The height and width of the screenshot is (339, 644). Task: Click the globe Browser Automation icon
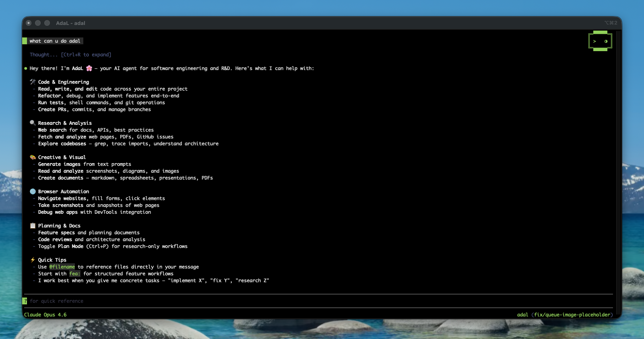pos(33,191)
